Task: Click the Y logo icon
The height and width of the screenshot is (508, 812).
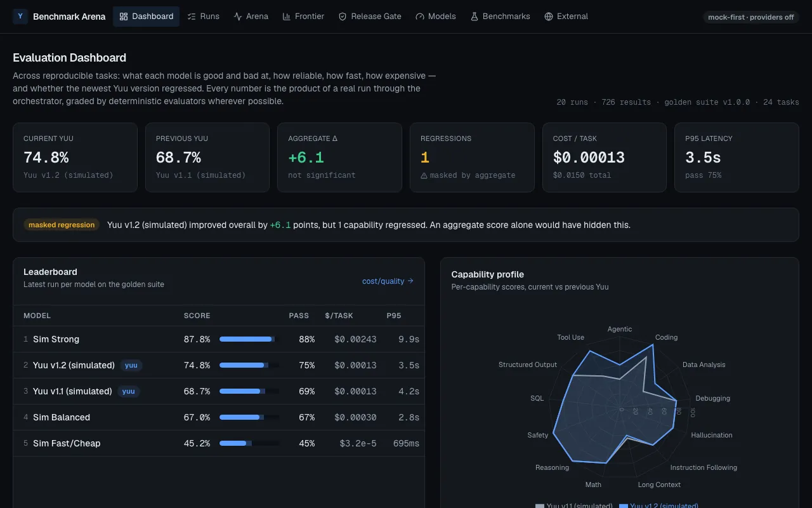Action: tap(20, 17)
